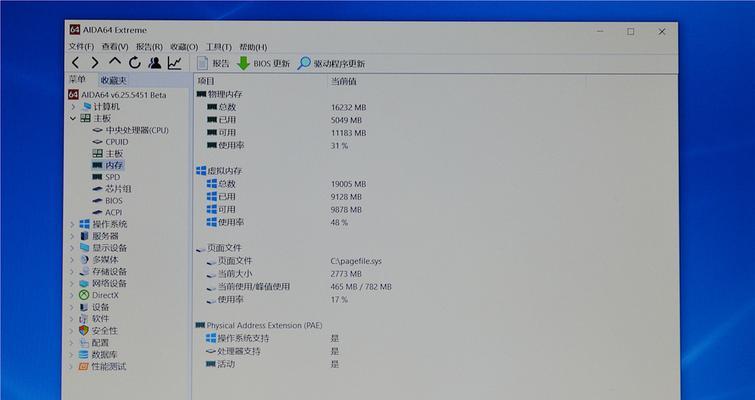The height and width of the screenshot is (400, 755).
Task: Click the 性能测试 tree icon
Action: (84, 366)
